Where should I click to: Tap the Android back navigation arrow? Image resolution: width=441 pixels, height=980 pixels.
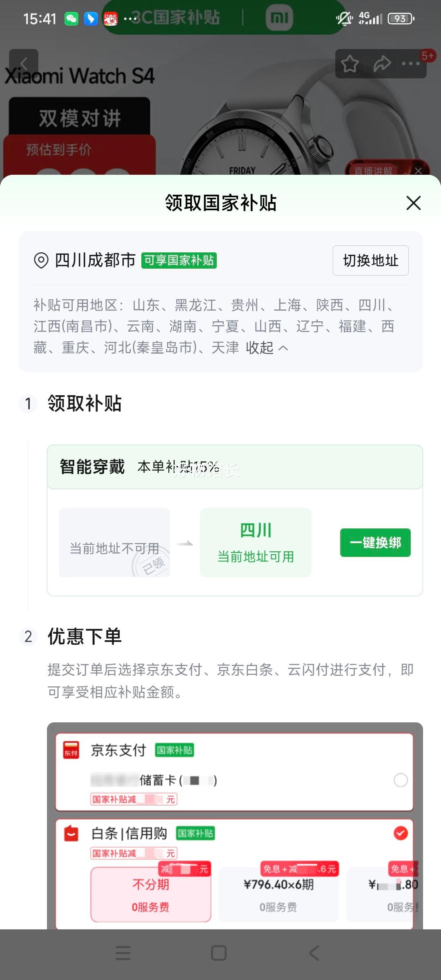pyautogui.click(x=314, y=953)
